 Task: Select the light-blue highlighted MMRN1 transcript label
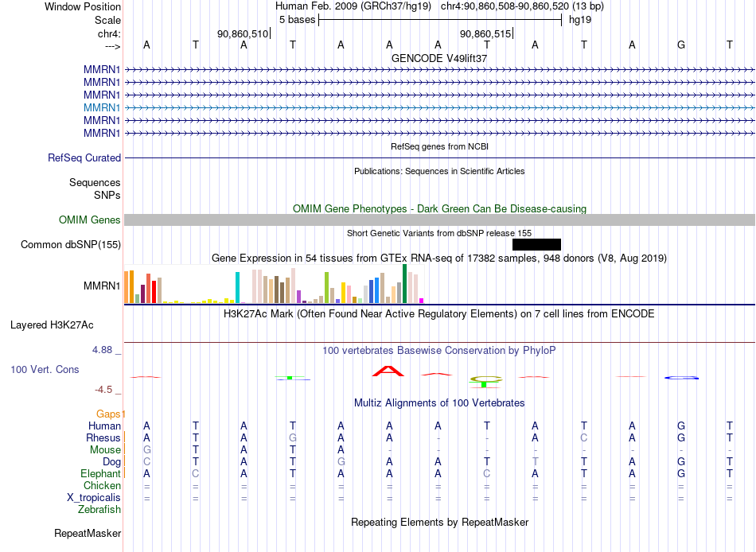(x=101, y=107)
